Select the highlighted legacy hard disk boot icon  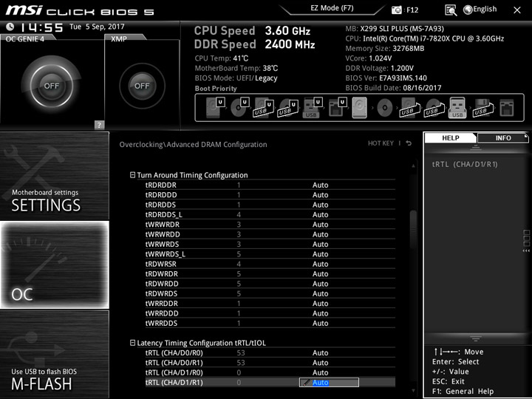[x=360, y=108]
